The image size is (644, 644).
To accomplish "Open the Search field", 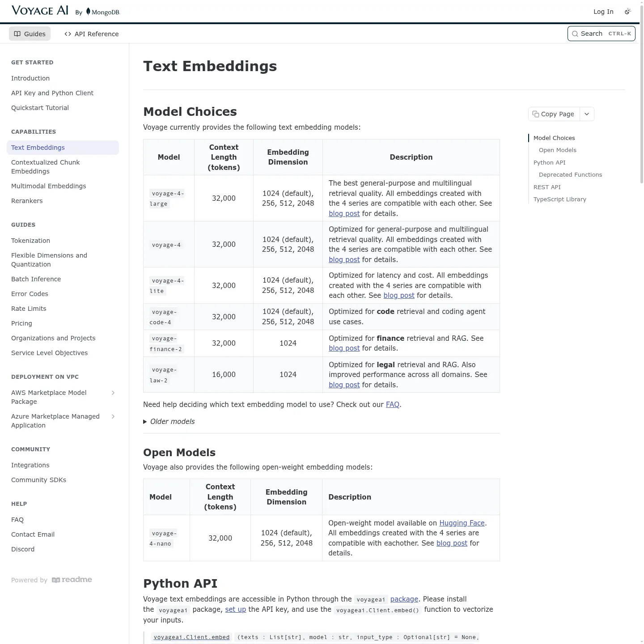I will pyautogui.click(x=601, y=34).
